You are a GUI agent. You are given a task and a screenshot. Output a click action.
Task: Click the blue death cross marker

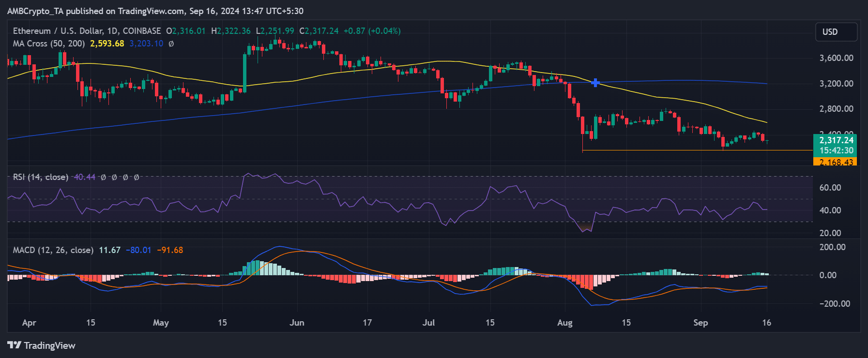(595, 83)
